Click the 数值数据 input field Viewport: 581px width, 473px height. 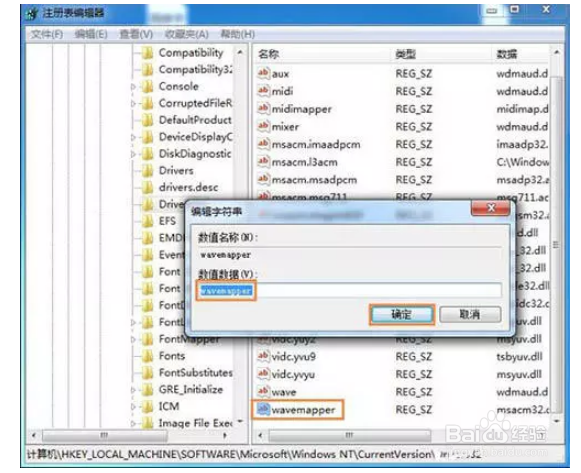(349, 290)
